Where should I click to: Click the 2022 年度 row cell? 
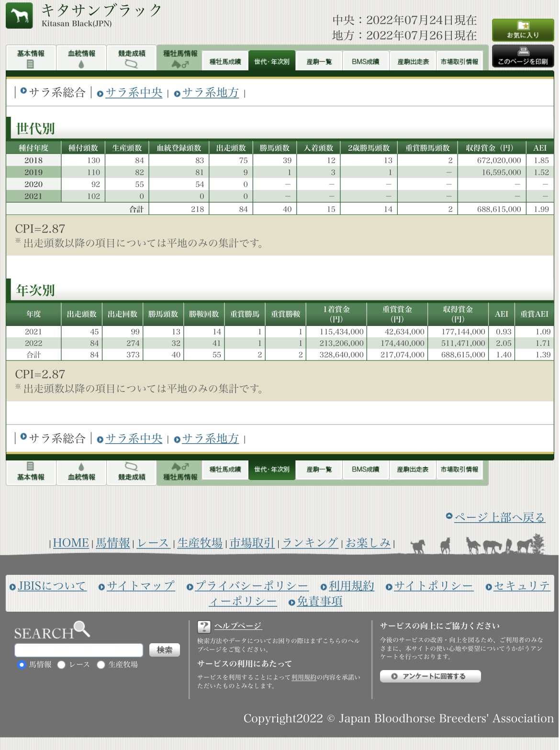(x=34, y=343)
